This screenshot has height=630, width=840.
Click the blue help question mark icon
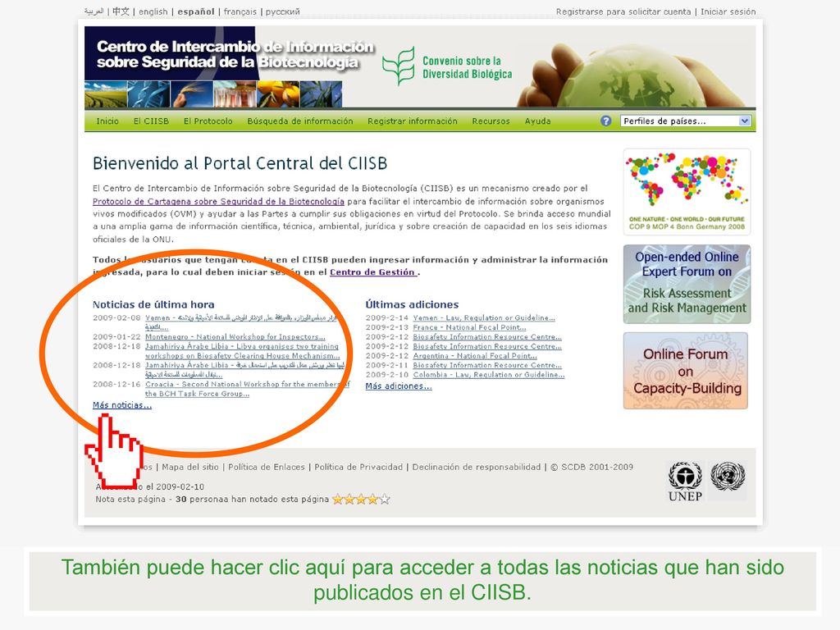tap(605, 121)
